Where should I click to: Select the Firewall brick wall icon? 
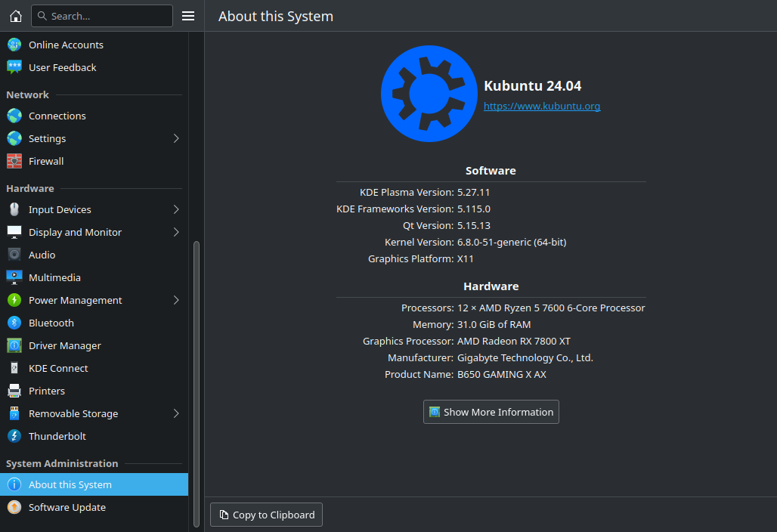pyautogui.click(x=14, y=161)
